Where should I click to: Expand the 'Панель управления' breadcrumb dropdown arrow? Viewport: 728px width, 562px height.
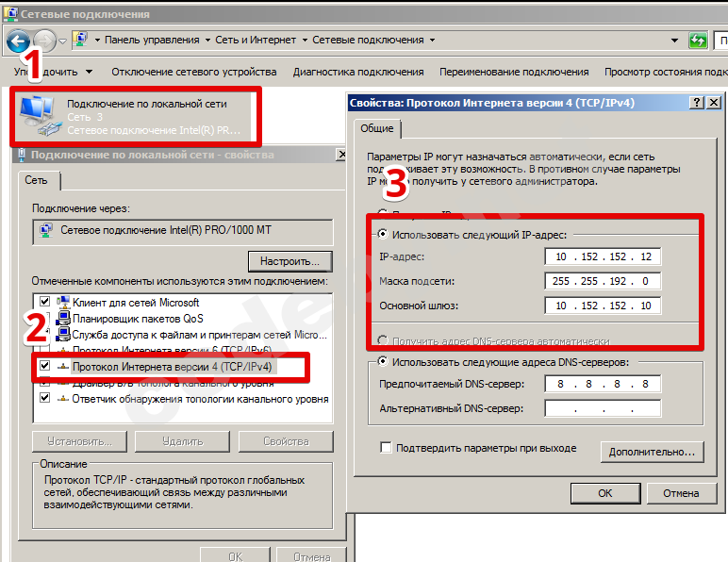[207, 41]
